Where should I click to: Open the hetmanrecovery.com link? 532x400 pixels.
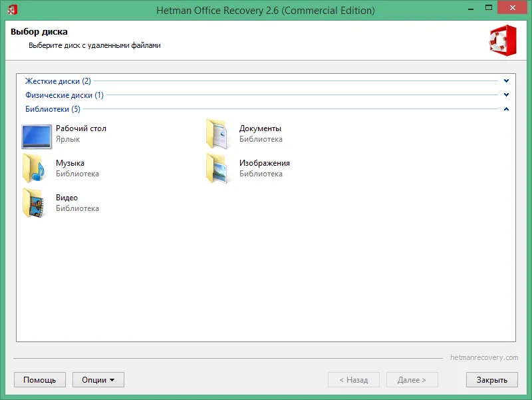tap(484, 357)
